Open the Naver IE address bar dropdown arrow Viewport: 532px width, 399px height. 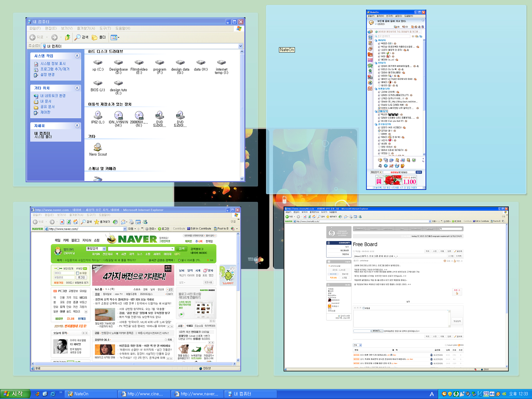[x=125, y=229]
